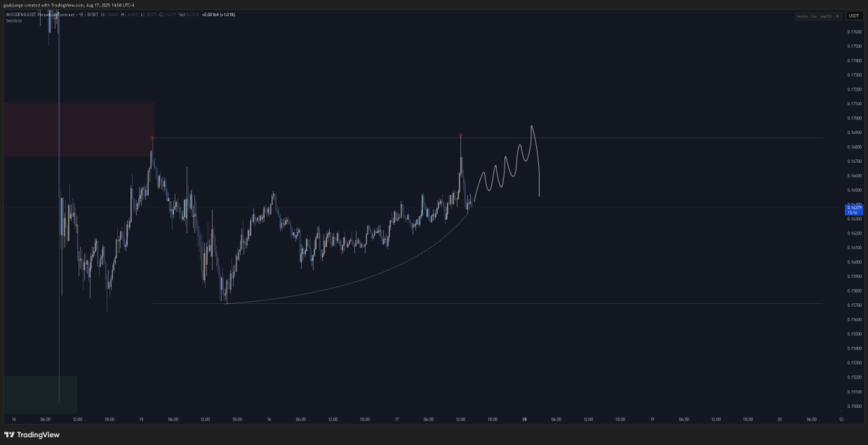Click the 0.16000 price scale label
The image size is (868, 445).
tap(854, 262)
